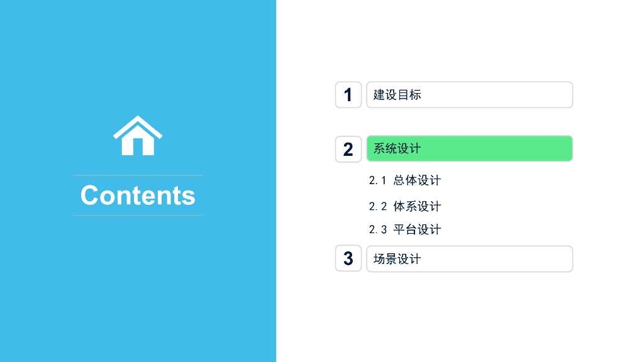Click the roof chevron of the house icon
Screen dimensions: 644x362
pos(138,123)
